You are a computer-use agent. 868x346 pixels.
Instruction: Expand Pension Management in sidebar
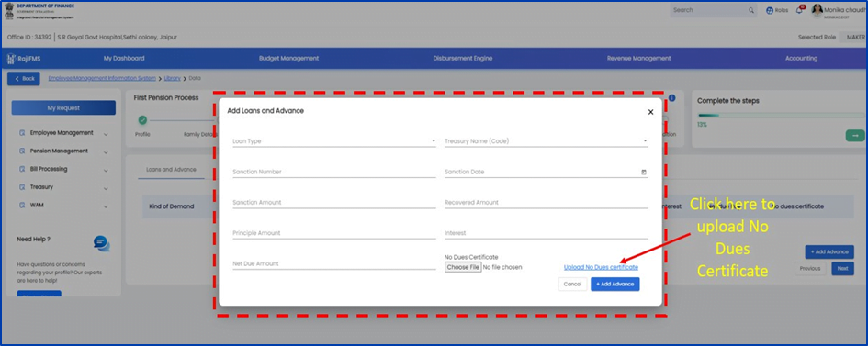pos(106,151)
